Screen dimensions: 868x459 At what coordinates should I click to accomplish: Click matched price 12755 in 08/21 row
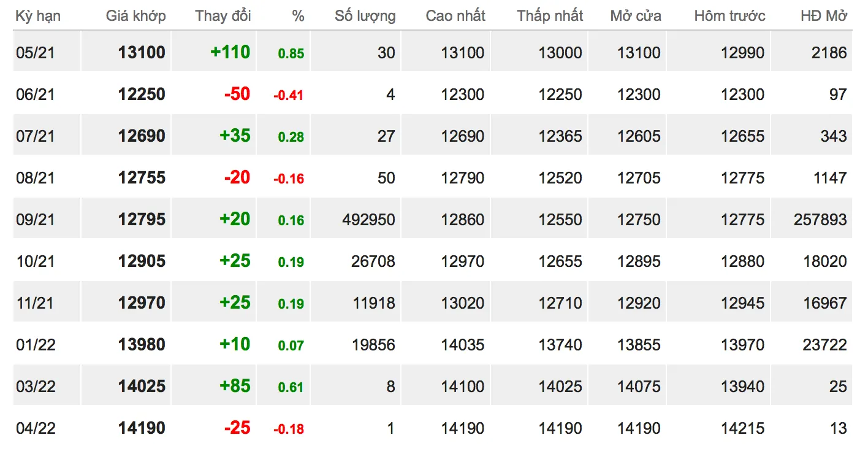[x=142, y=177]
